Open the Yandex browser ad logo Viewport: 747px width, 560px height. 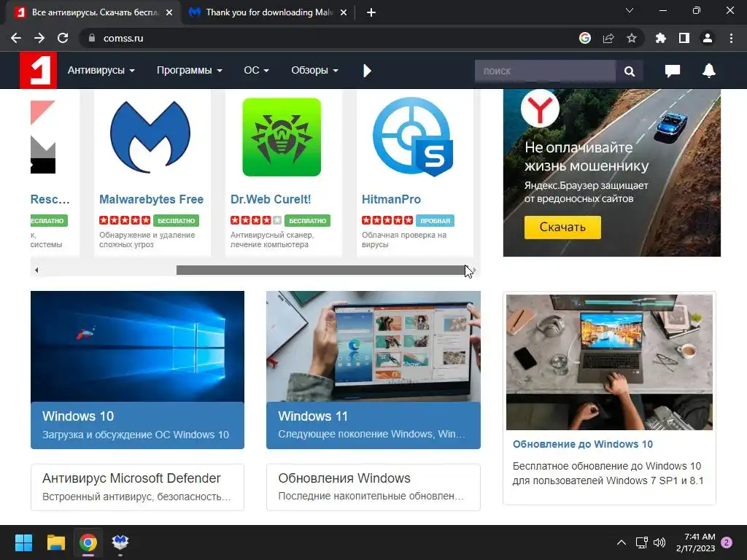540,109
